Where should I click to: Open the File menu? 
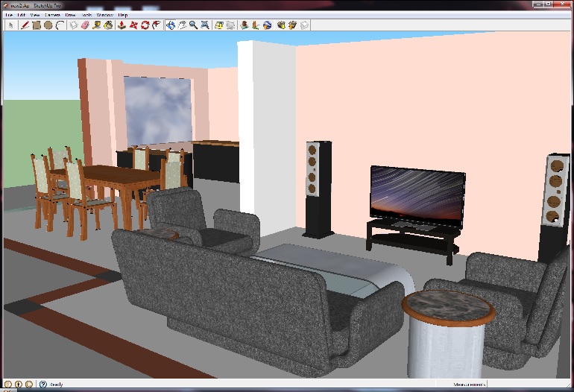pos(9,15)
